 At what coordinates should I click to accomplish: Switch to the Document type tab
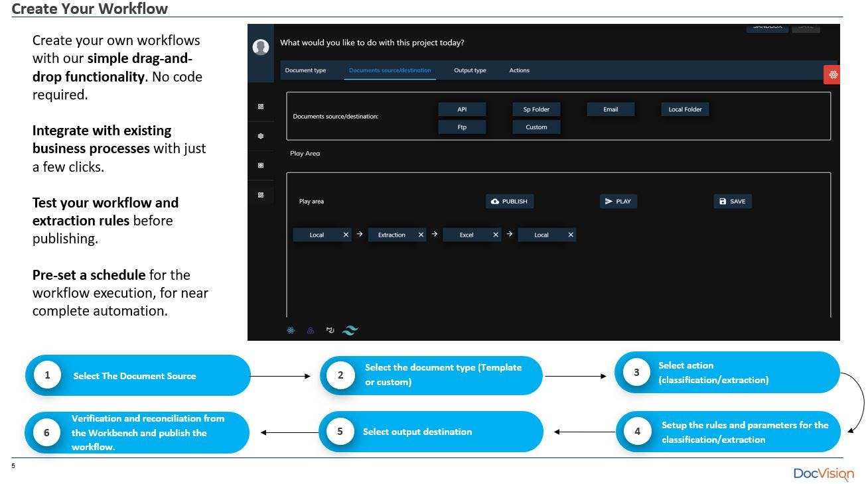305,70
